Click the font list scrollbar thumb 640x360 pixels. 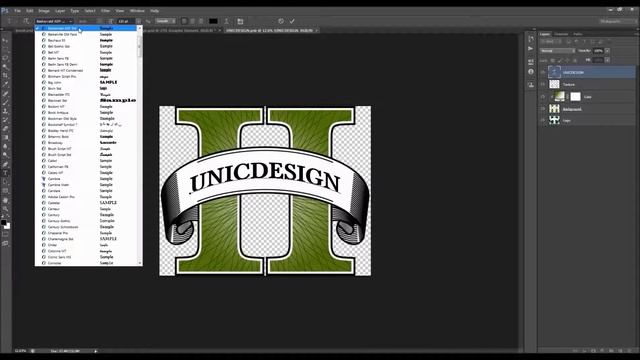(x=140, y=46)
